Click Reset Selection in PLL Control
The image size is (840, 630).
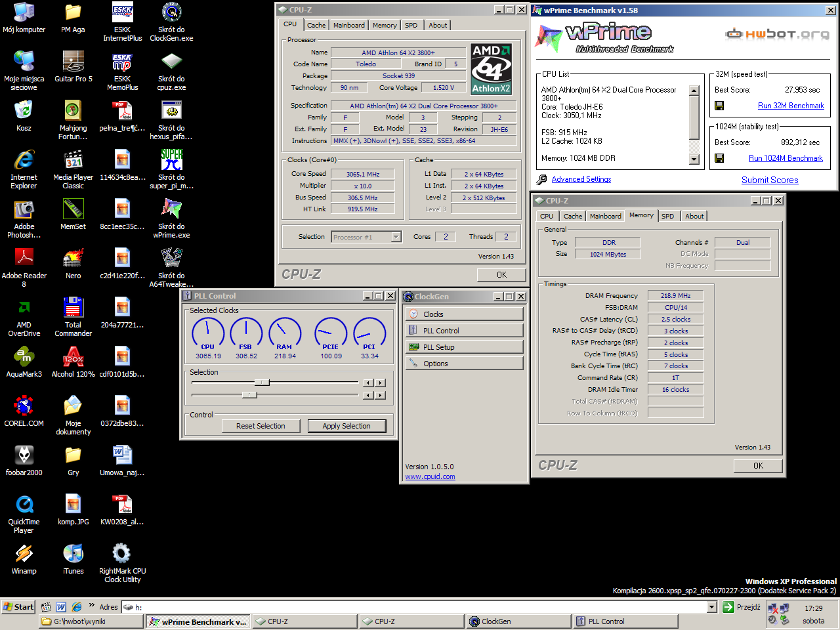click(261, 426)
